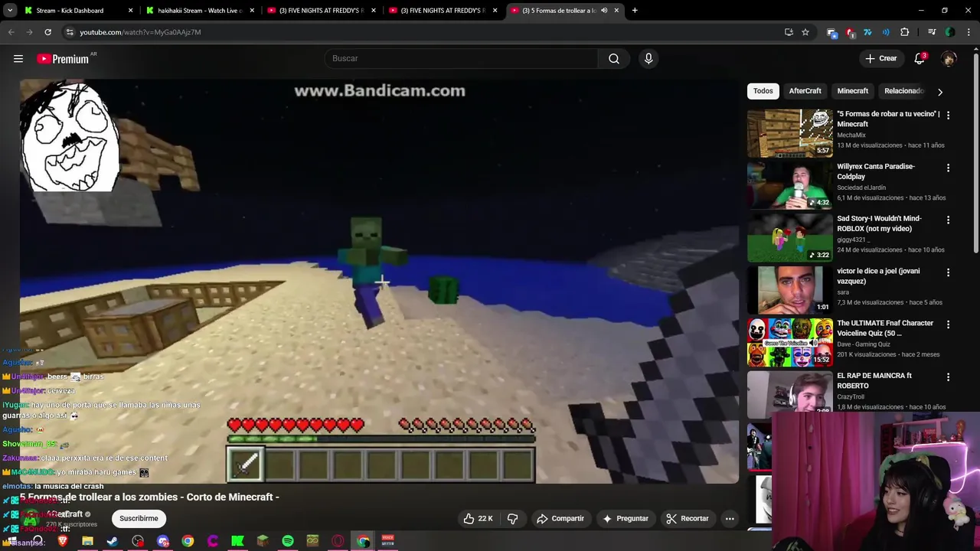Open the YouTube account avatar menu
This screenshot has height=551, width=980.
coord(949,58)
